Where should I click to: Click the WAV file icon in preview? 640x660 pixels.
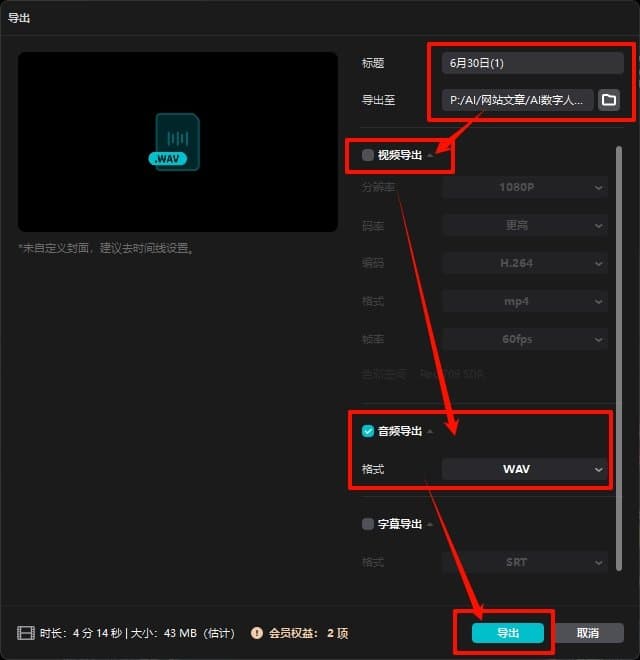[177, 141]
